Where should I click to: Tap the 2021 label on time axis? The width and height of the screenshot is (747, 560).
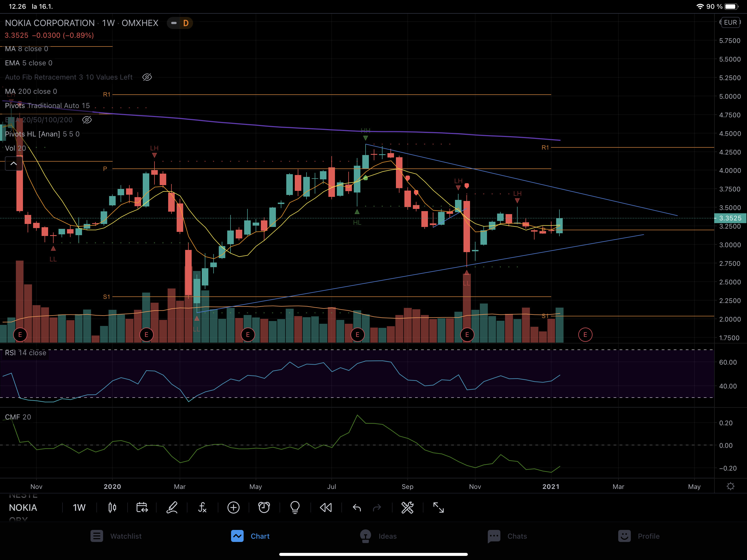pos(551,486)
